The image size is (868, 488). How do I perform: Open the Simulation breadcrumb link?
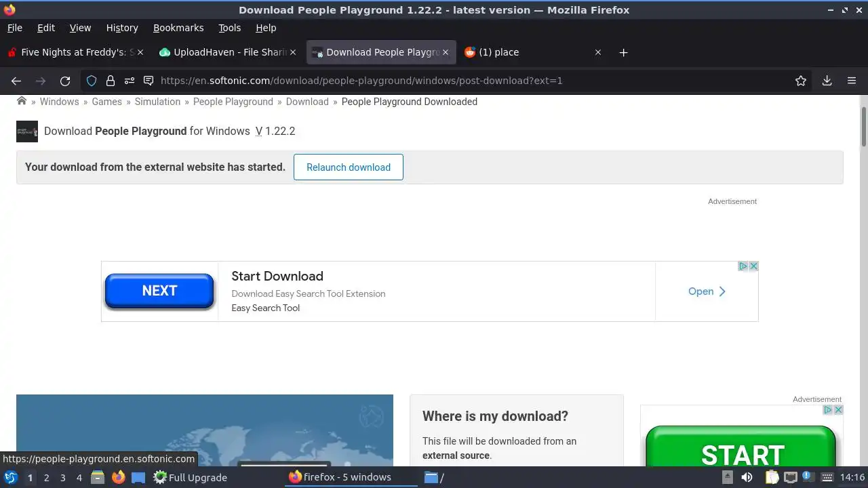[157, 101]
